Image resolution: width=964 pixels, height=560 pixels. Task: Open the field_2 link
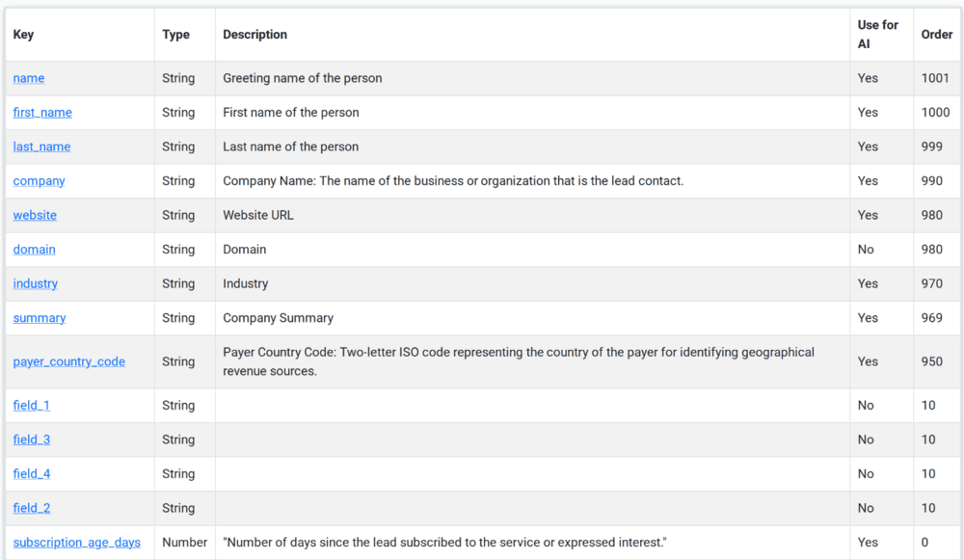click(32, 508)
